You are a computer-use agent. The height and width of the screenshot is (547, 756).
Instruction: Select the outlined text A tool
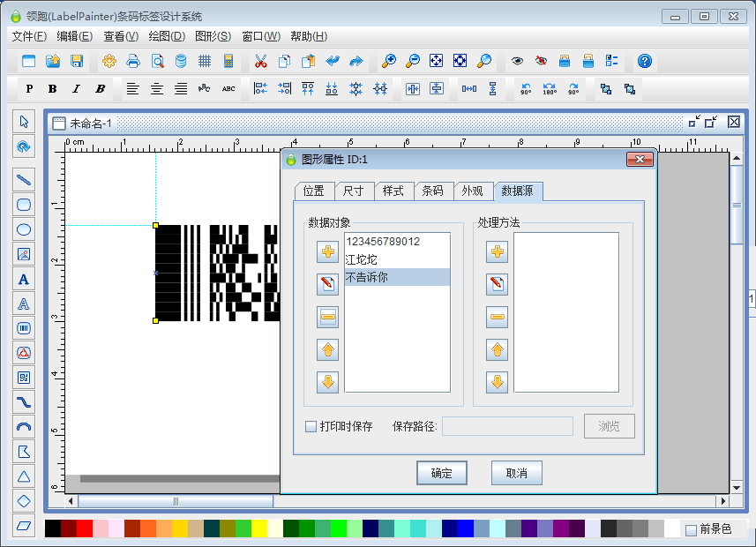pyautogui.click(x=24, y=303)
